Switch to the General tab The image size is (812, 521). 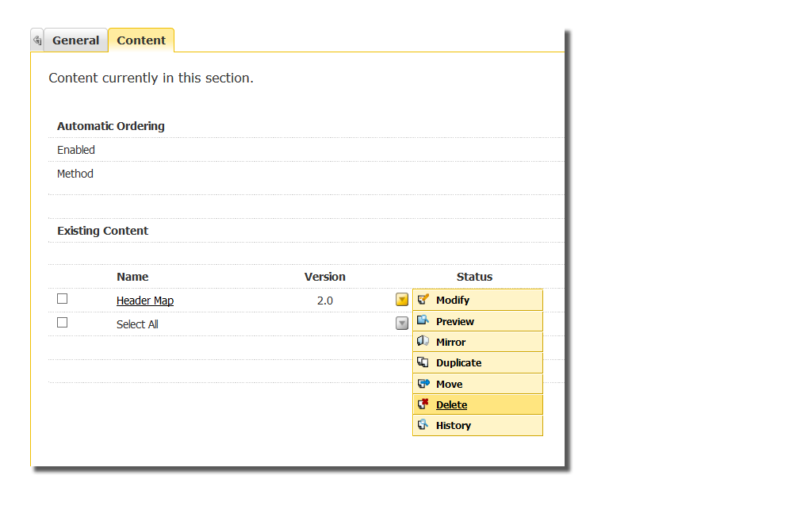pos(75,40)
